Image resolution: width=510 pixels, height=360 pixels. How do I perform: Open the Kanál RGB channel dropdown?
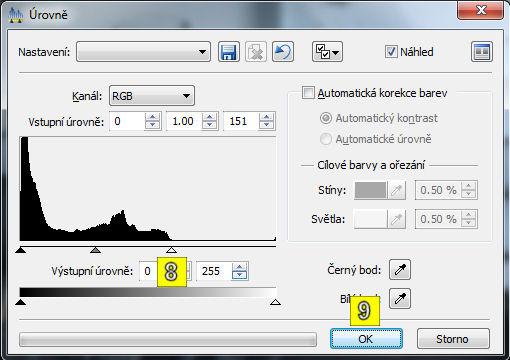(x=152, y=96)
